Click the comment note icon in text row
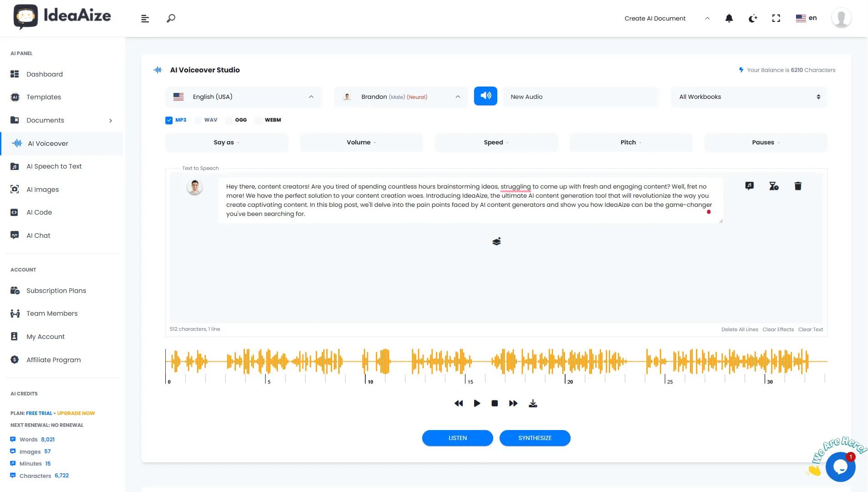 pyautogui.click(x=750, y=186)
